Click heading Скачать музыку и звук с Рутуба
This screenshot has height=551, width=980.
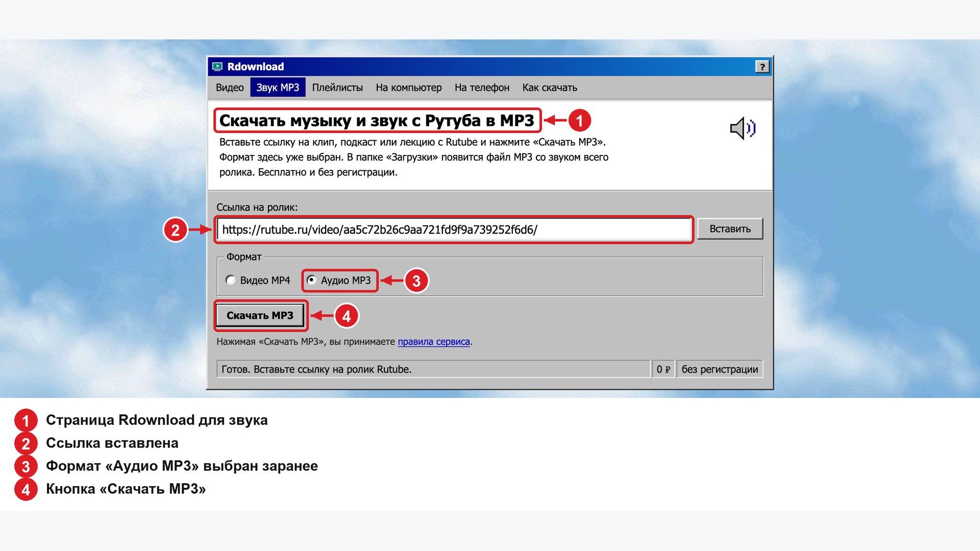377,120
